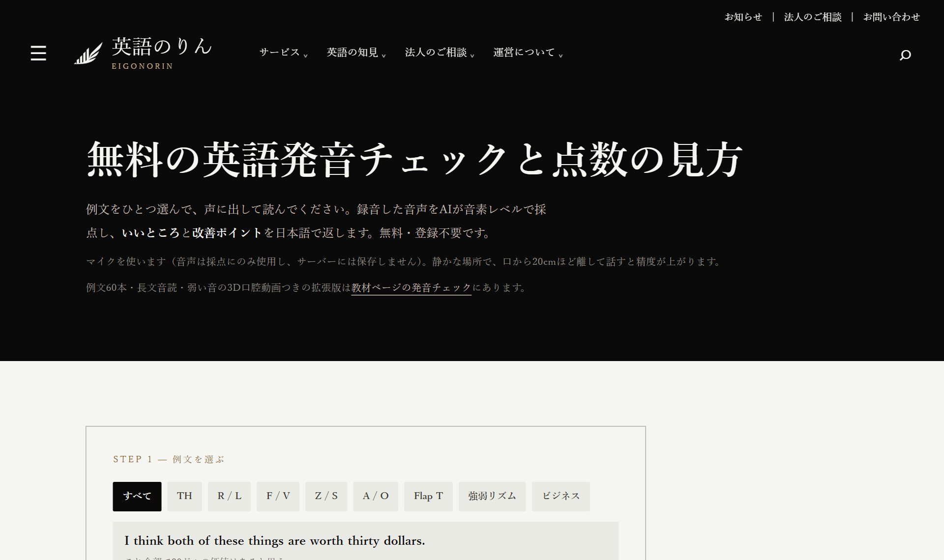Select the F / V filter tab
The height and width of the screenshot is (560, 944).
tap(278, 497)
